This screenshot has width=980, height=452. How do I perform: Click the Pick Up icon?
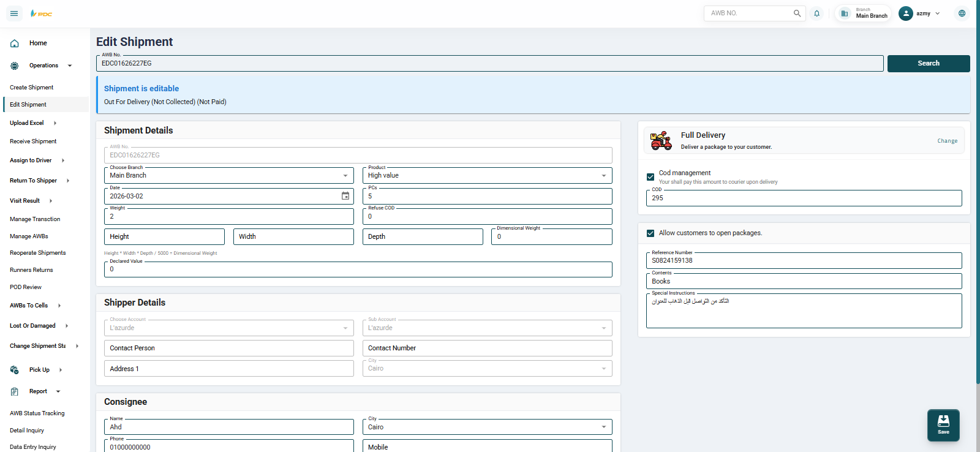pyautogui.click(x=15, y=370)
